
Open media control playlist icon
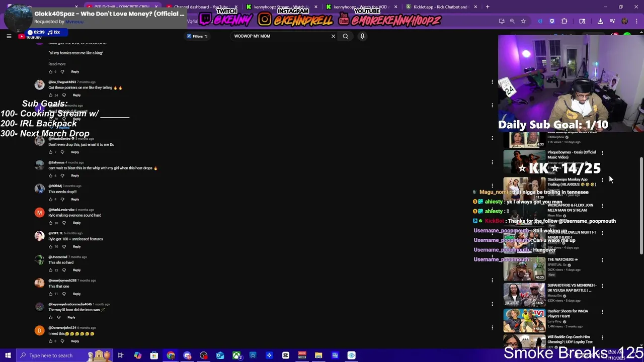(x=612, y=21)
